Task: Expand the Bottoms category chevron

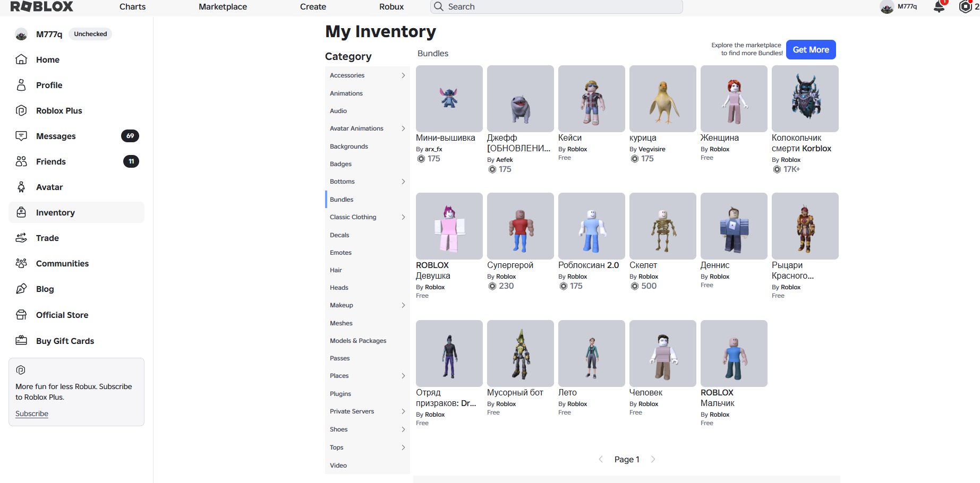Action: (403, 182)
